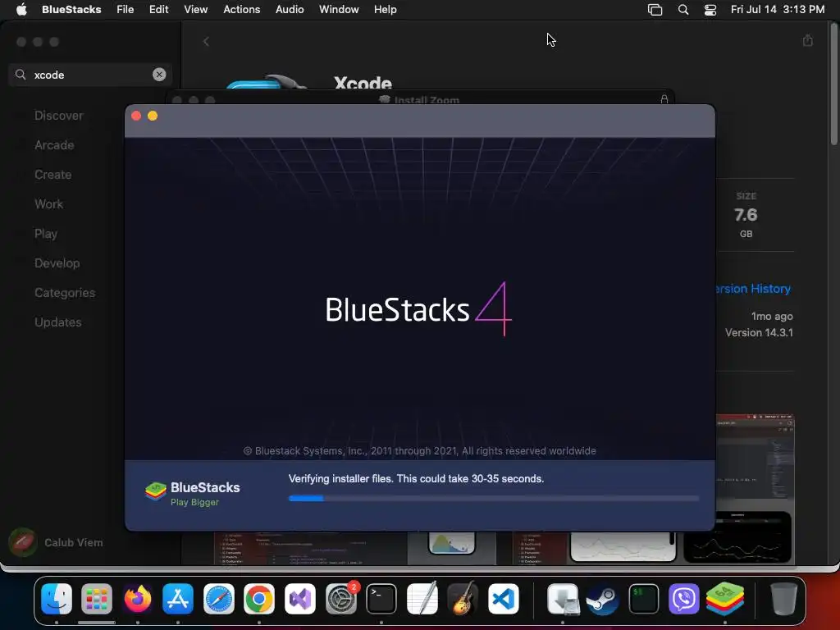The width and height of the screenshot is (840, 630).
Task: Open the Version History link
Action: (x=753, y=288)
